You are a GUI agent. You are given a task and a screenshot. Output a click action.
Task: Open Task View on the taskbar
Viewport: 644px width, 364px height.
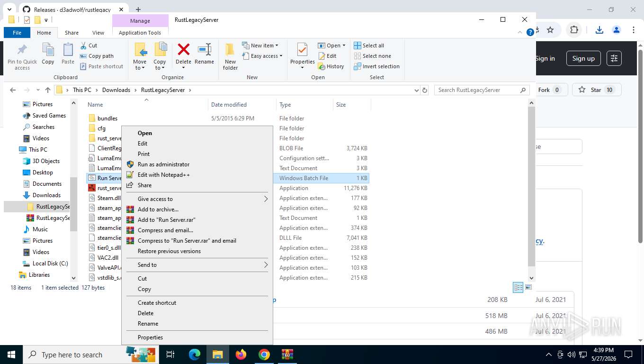point(170,355)
